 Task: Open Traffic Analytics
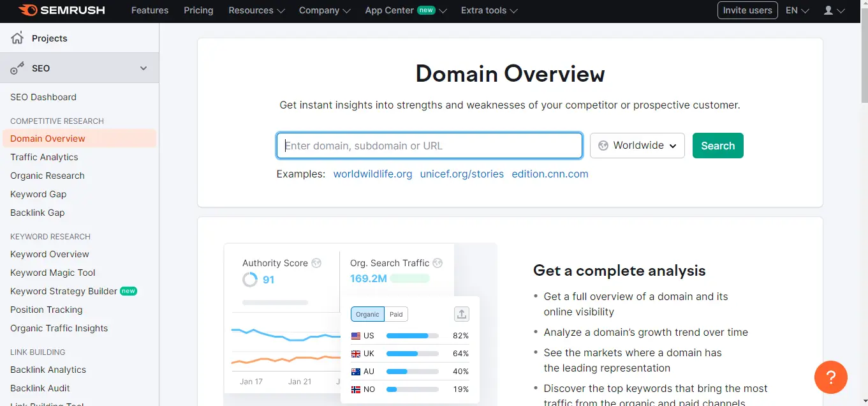click(44, 157)
